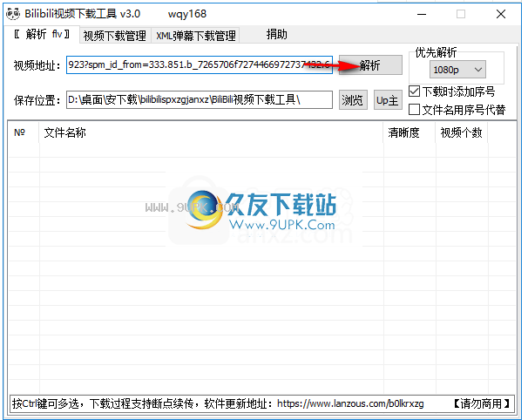This screenshot has width=528, height=420.
Task: Open the 捐助 tab
Action: pyautogui.click(x=276, y=34)
